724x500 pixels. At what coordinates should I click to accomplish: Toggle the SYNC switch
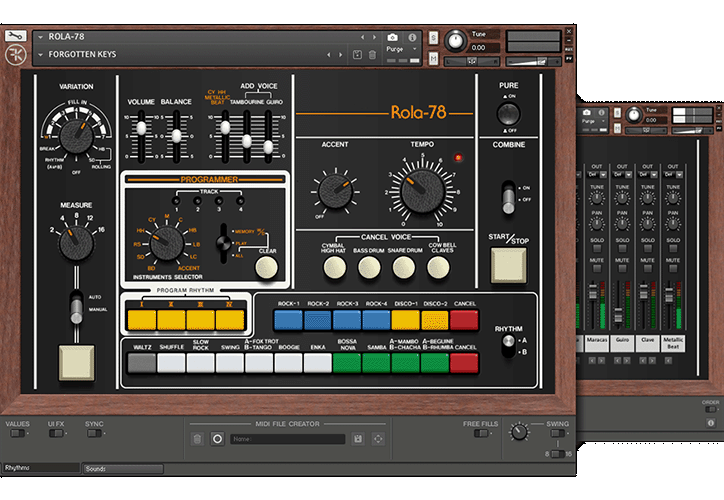click(x=94, y=433)
